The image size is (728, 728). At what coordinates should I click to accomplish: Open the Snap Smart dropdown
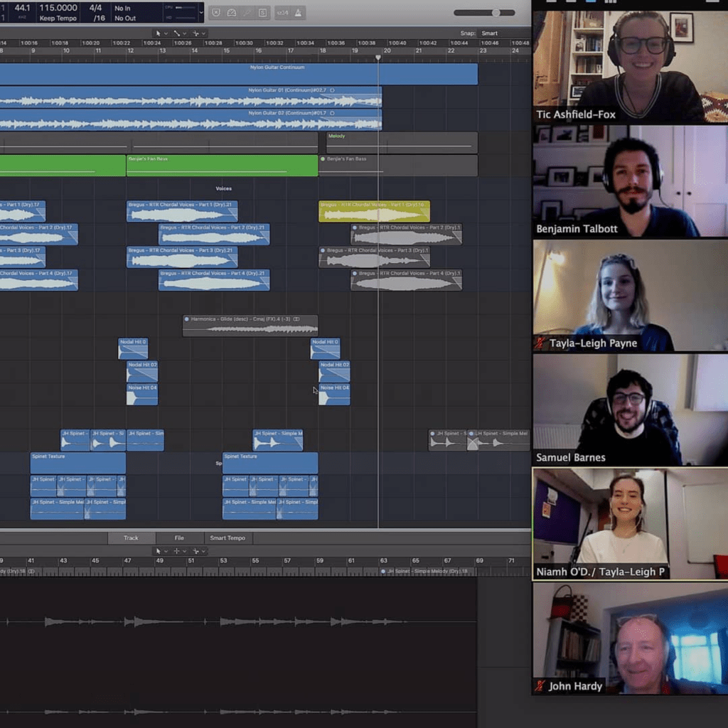tap(489, 33)
